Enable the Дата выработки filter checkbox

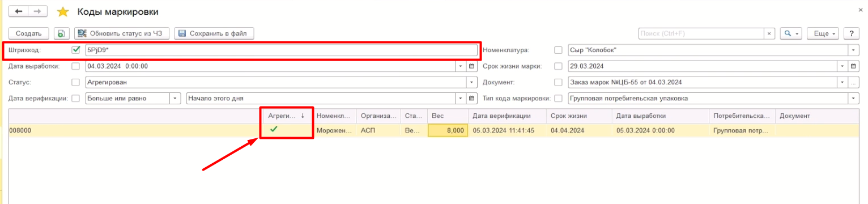click(x=76, y=66)
